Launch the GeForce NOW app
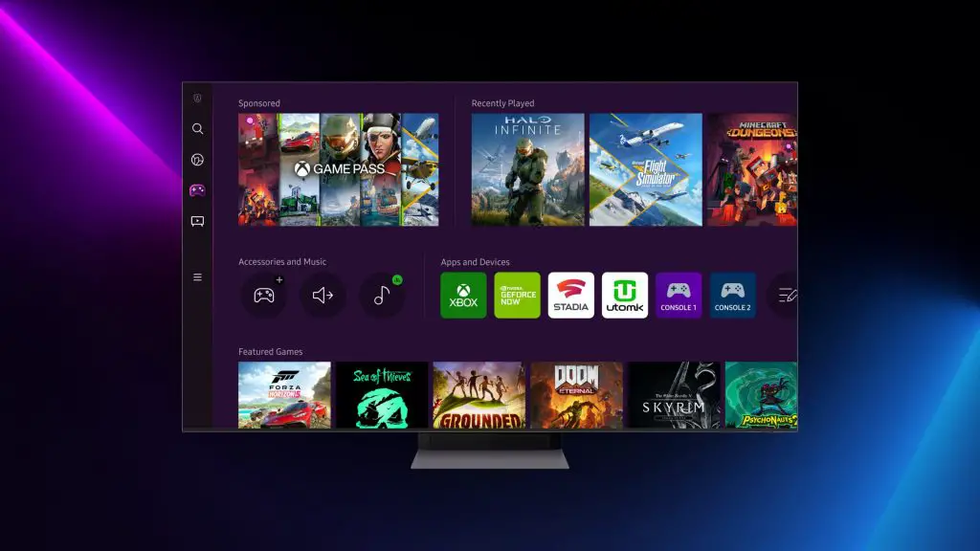This screenshot has width=980, height=551. [518, 296]
